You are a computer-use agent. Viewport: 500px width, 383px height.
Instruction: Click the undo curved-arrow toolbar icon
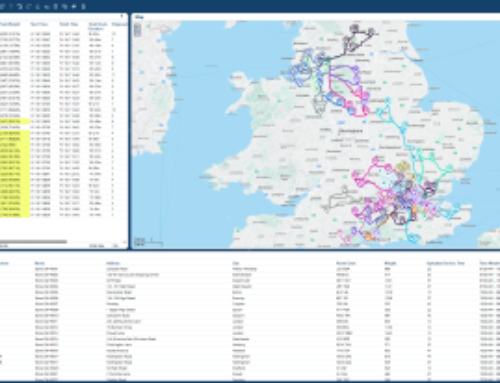(x=20, y=6)
